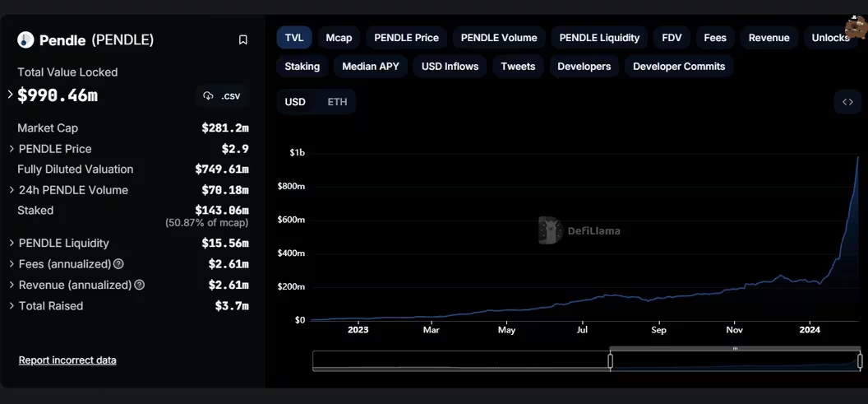Expand the PENDLE Price row

click(12, 149)
